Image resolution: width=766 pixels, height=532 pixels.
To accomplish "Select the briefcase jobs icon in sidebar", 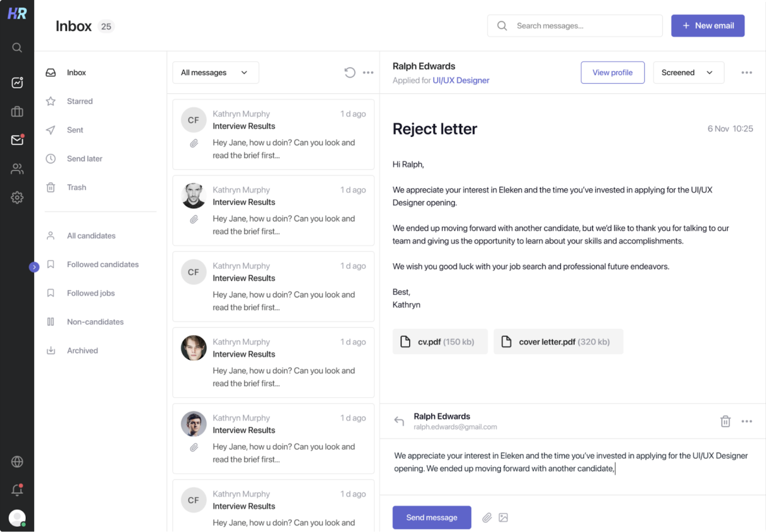I will pos(17,111).
